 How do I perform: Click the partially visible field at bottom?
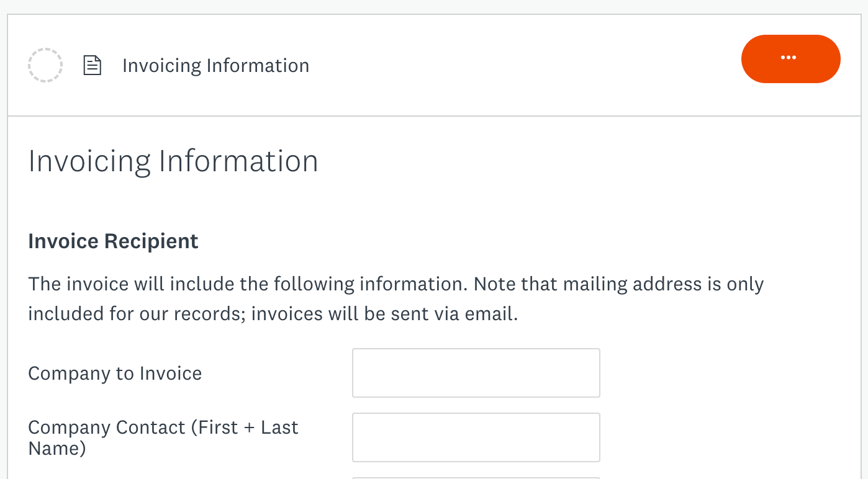(x=476, y=477)
